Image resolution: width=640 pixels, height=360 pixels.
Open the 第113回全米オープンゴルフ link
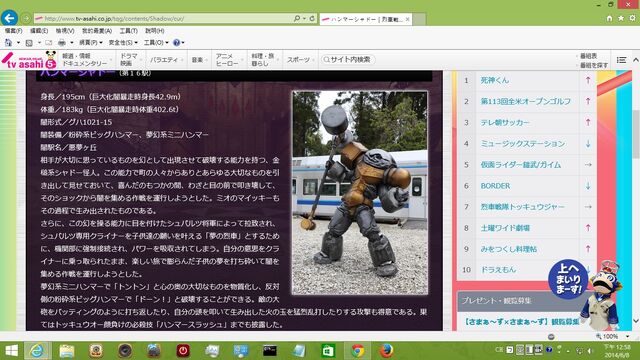coord(525,101)
